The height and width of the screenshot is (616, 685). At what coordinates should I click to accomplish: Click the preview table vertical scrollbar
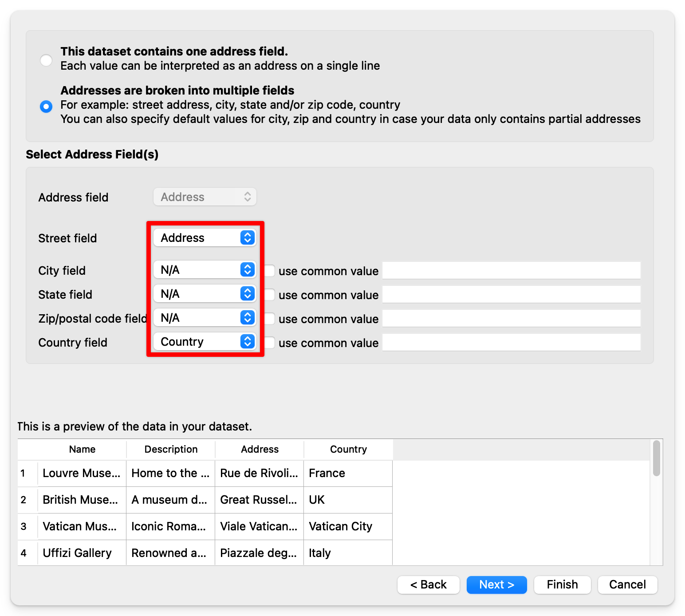tap(656, 458)
